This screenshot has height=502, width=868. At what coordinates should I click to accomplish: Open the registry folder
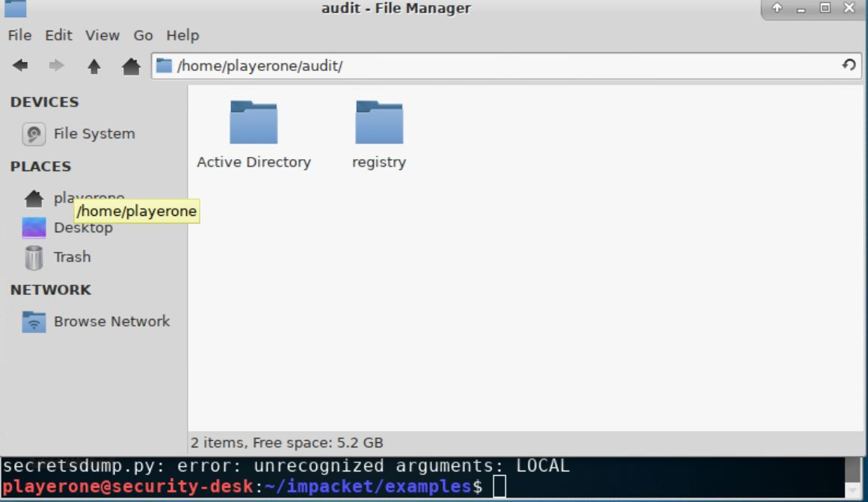point(378,122)
